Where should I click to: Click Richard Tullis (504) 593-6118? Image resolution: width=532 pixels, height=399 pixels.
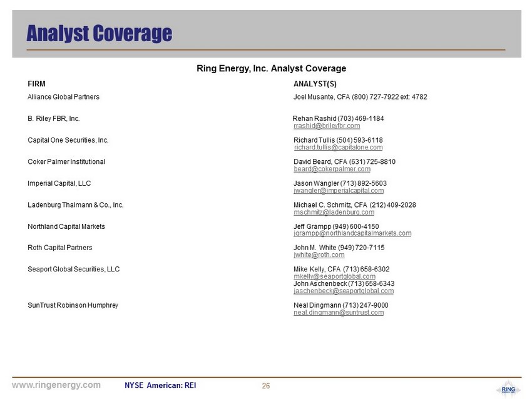pos(338,140)
